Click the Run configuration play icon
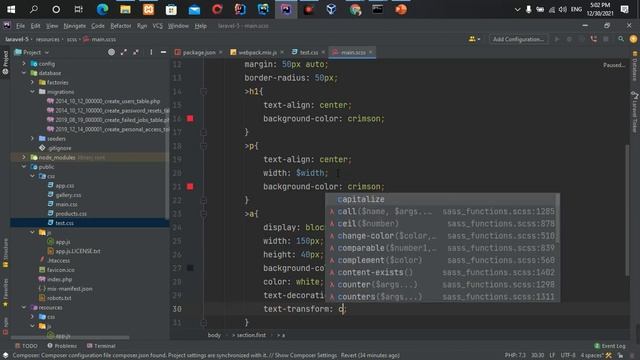 coord(557,39)
